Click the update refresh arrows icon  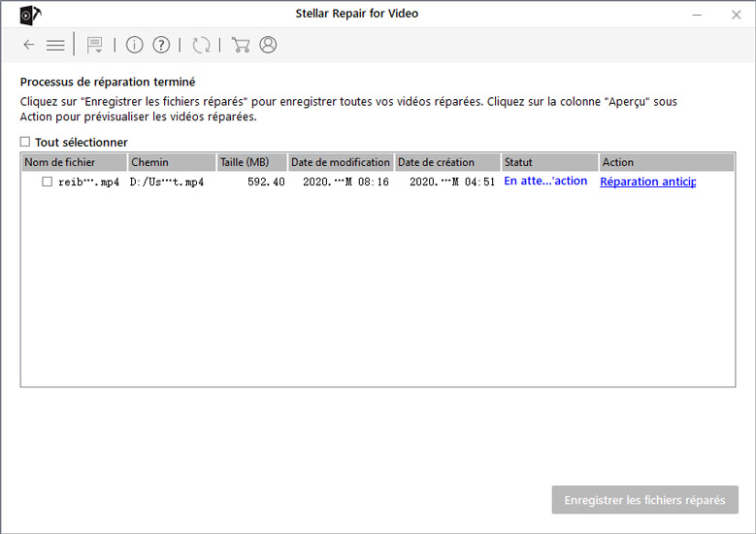[x=201, y=45]
